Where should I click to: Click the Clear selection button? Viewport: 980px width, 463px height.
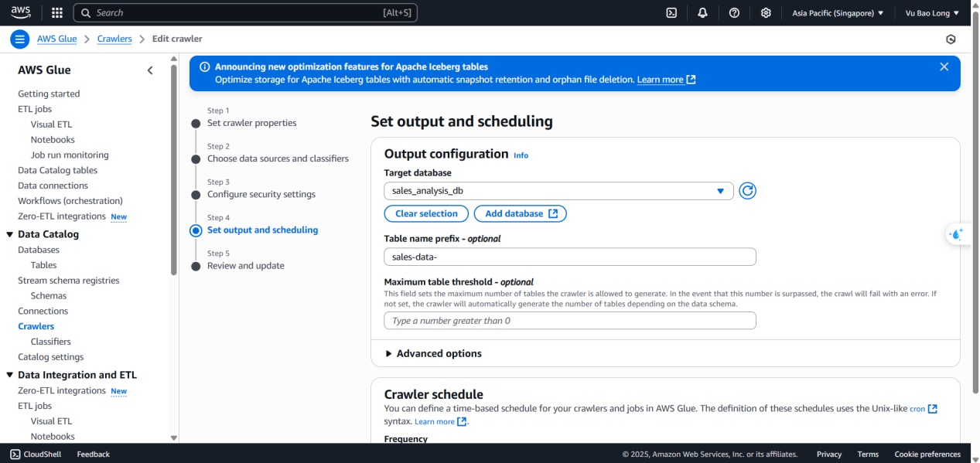click(426, 213)
